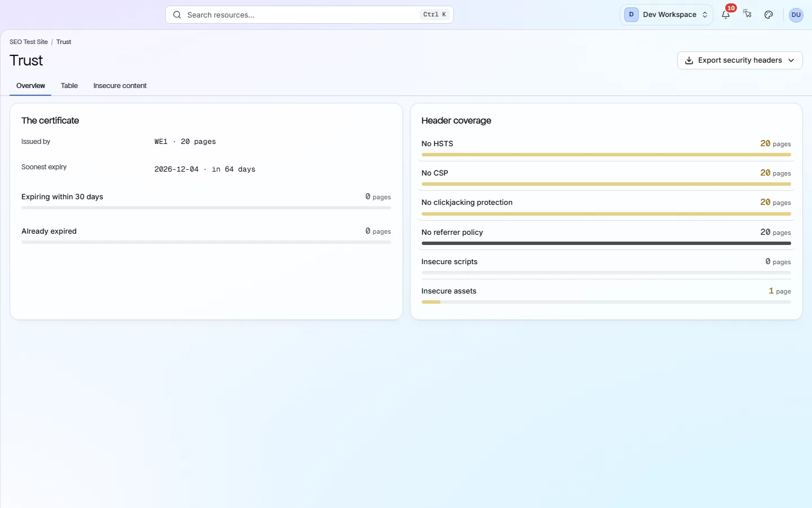The height and width of the screenshot is (508, 812).
Task: Click The certificate card heading
Action: click(x=50, y=120)
